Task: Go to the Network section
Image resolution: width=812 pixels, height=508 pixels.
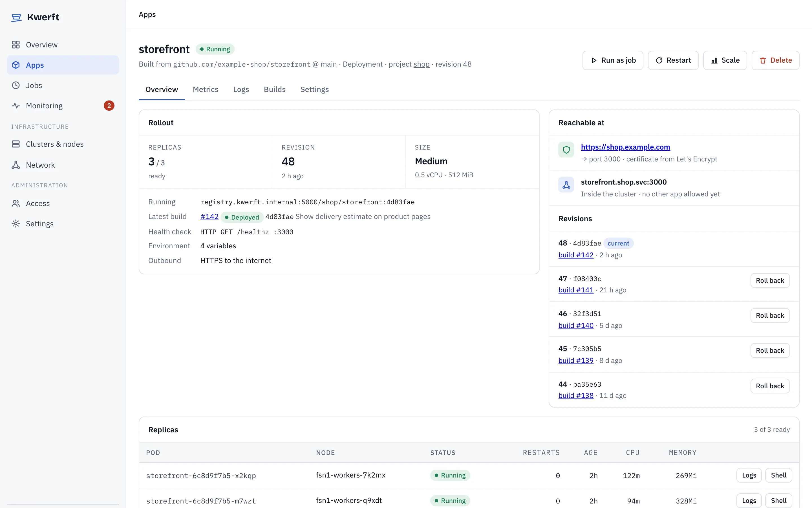Action: (x=63, y=165)
